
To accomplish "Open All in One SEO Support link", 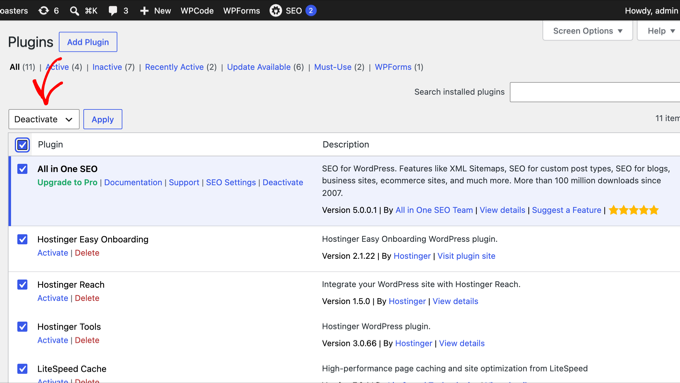I will pos(184,182).
